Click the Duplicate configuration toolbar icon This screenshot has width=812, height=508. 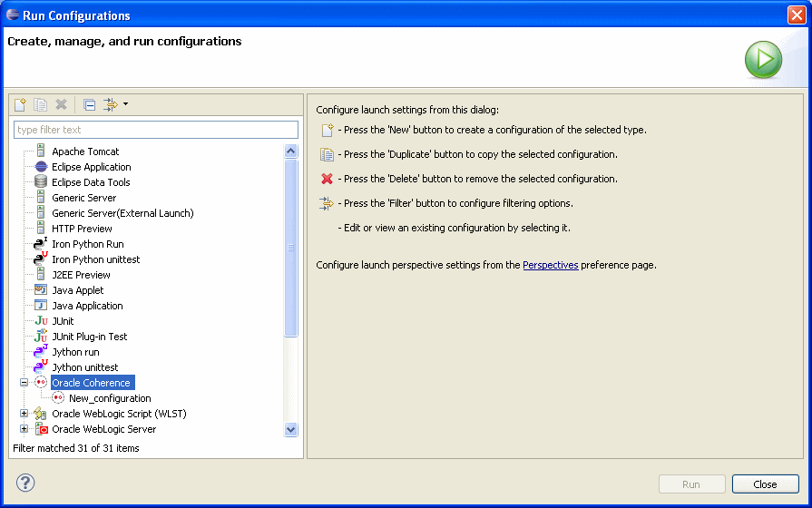(x=41, y=104)
